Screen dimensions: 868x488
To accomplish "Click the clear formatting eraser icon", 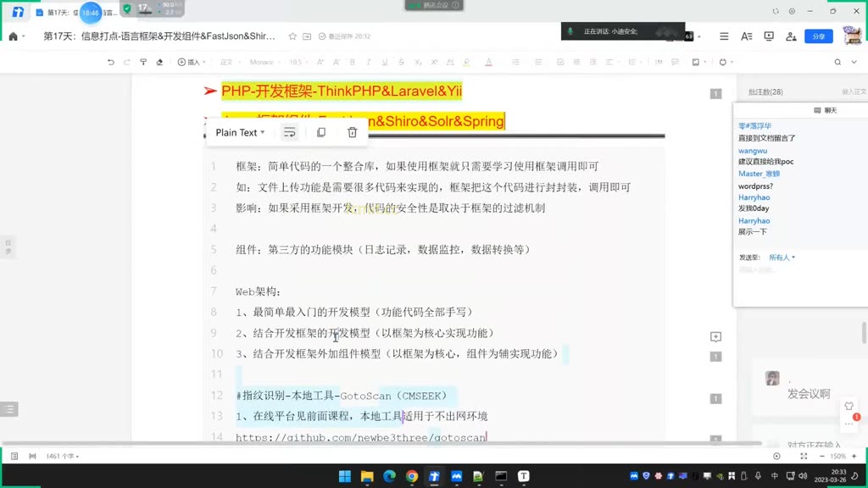I will (x=159, y=62).
